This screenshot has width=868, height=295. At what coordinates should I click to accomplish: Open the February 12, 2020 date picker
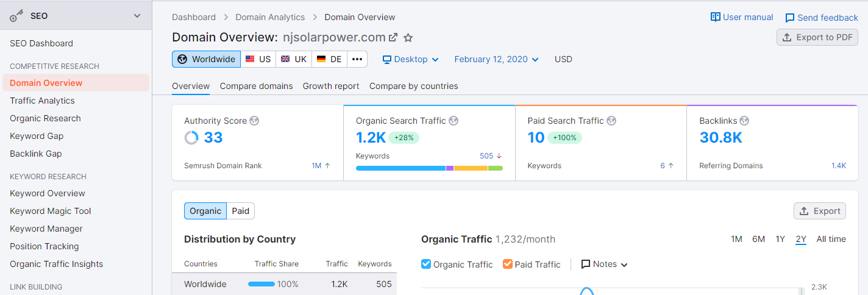coord(496,59)
